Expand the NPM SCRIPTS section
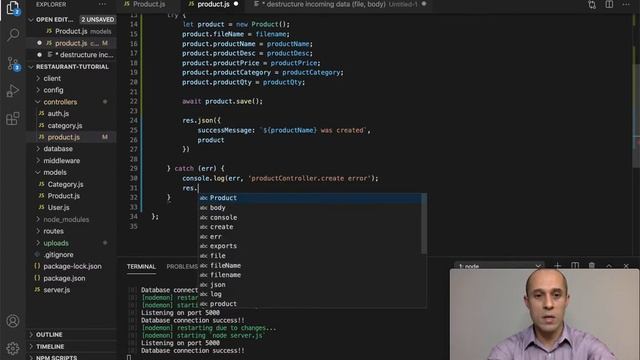This screenshot has width=640, height=360. 56,357
